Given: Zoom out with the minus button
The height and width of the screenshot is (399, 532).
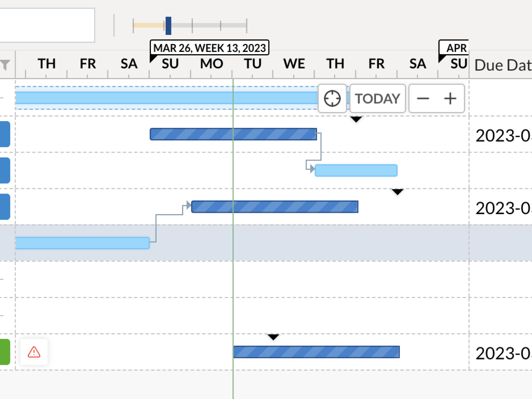Looking at the screenshot, I should coord(423,98).
